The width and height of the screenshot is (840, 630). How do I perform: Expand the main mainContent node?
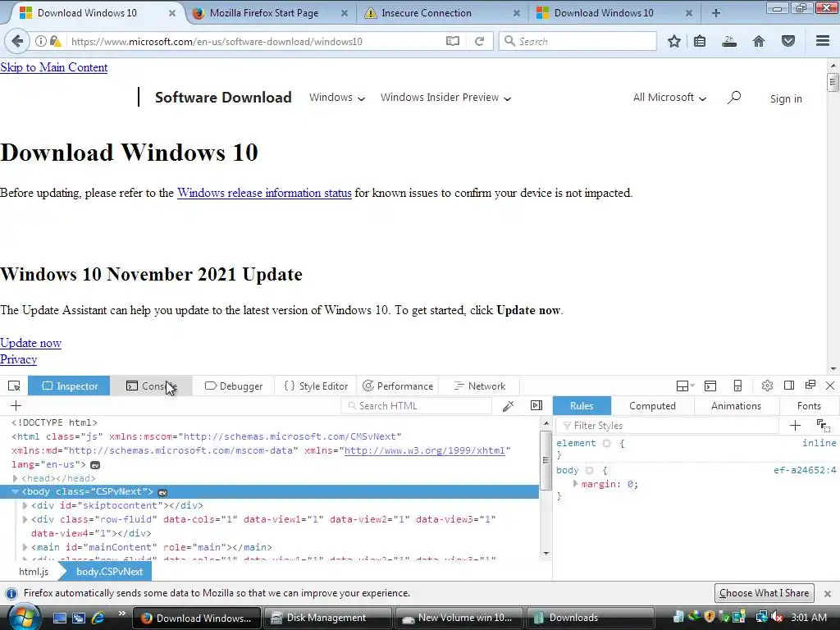point(25,547)
